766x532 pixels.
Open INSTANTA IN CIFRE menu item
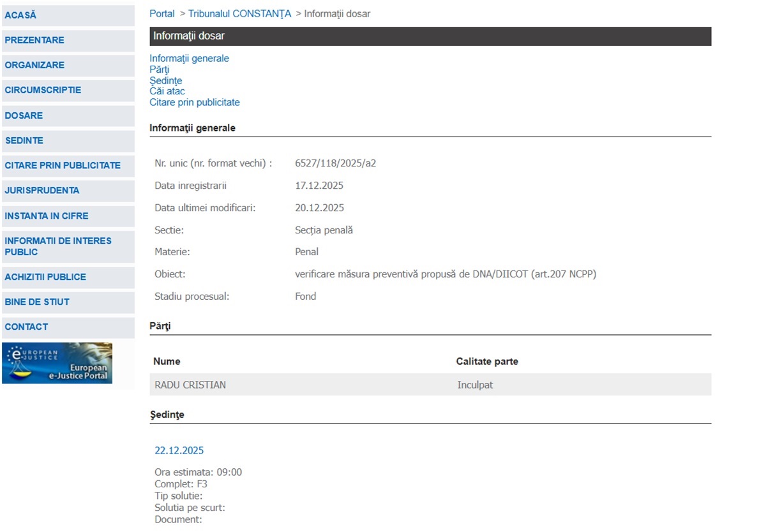(x=47, y=216)
